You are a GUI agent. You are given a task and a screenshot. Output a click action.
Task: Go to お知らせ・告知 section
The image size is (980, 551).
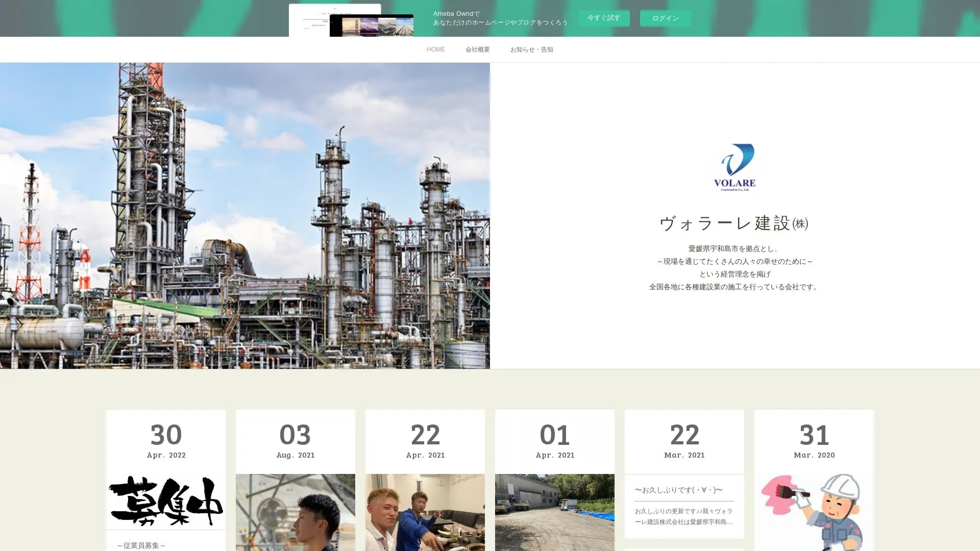pyautogui.click(x=531, y=49)
